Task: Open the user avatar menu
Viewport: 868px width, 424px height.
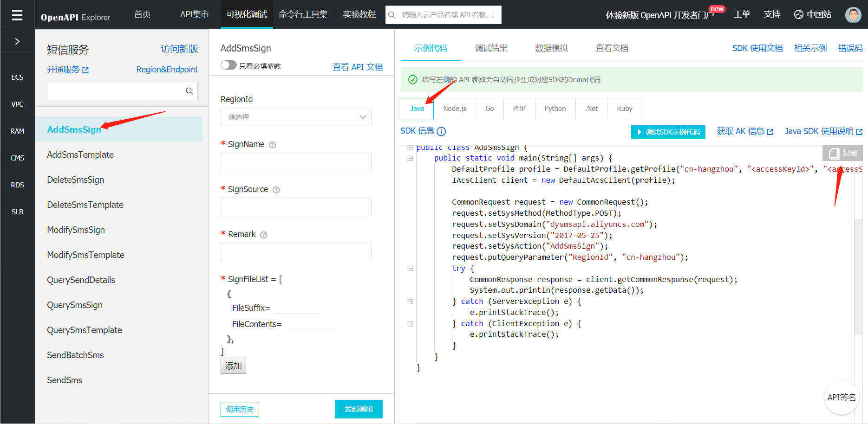Action: coord(853,15)
